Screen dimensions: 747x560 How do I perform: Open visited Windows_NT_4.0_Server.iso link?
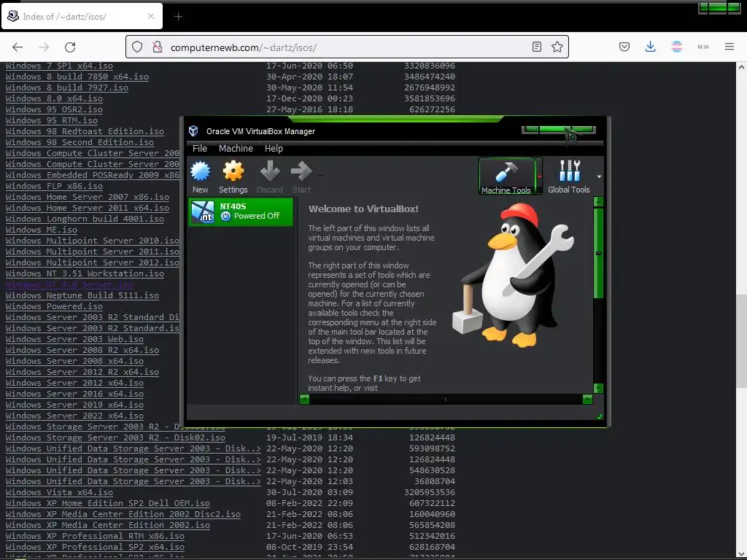click(69, 285)
